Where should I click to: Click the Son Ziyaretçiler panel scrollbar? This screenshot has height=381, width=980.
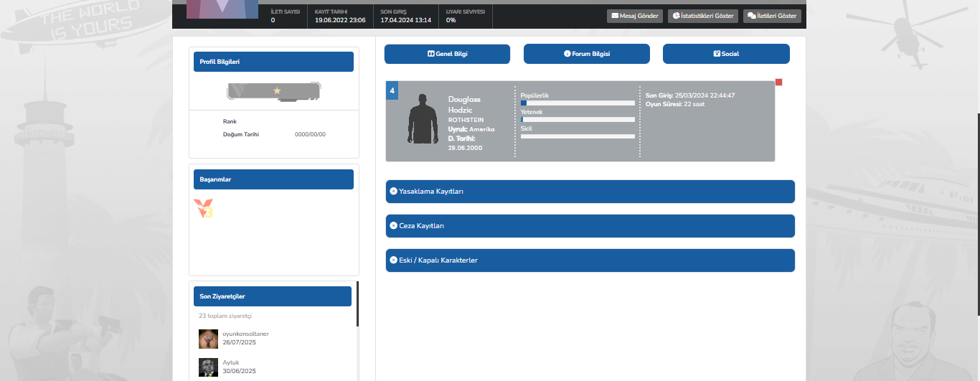[357, 331]
